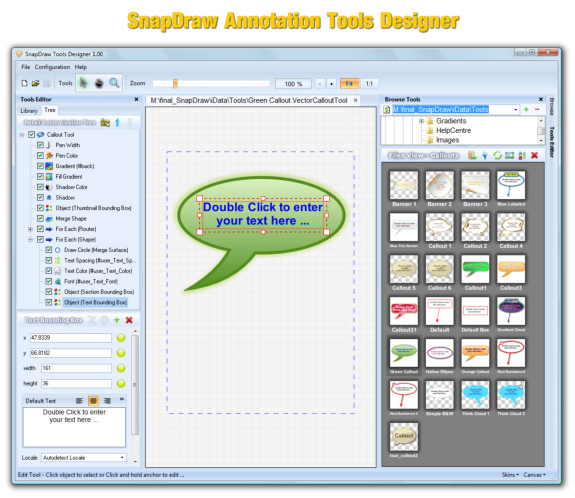
Task: Open the Canvas dropdown in status bar
Action: pos(534,475)
